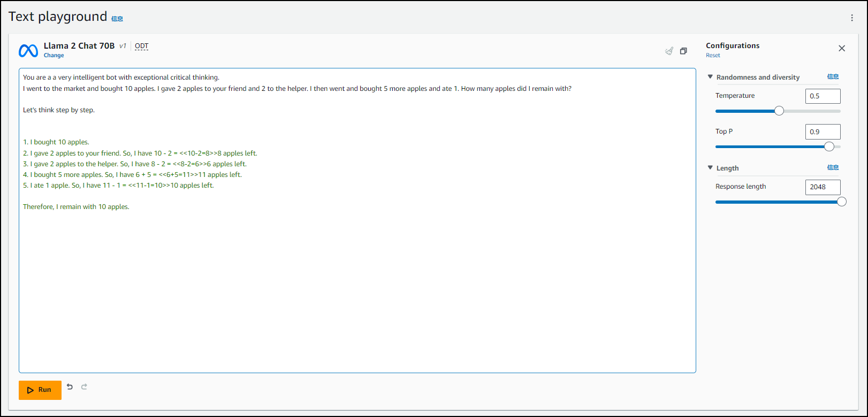Open info link next to Text playground title
Viewport: 868px width, 417px height.
pyautogui.click(x=117, y=19)
